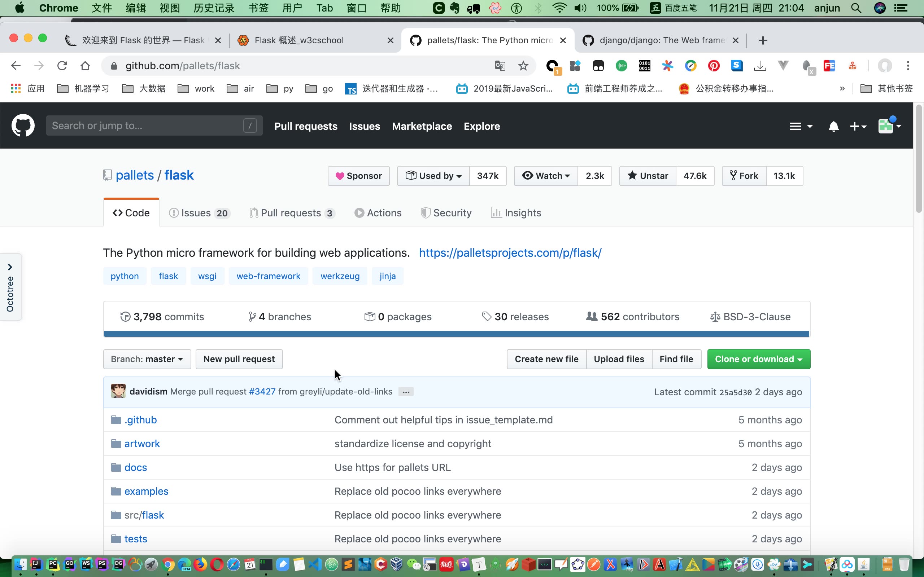Screen dimensions: 924x577
Task: Unstar the flask repository
Action: tap(648, 176)
